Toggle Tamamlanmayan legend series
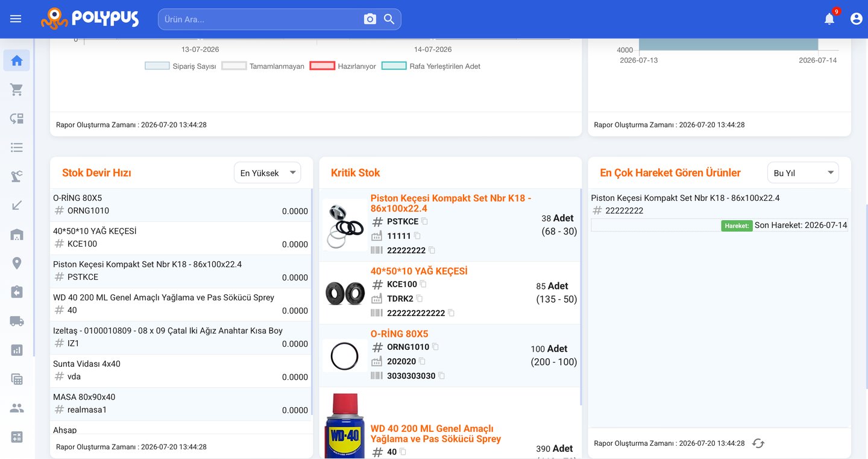 [263, 66]
